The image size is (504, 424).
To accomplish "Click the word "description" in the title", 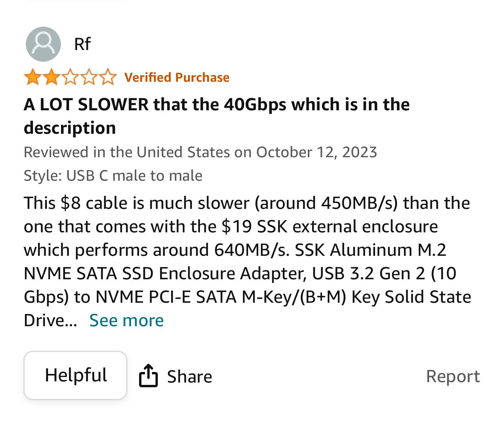I will (x=70, y=128).
